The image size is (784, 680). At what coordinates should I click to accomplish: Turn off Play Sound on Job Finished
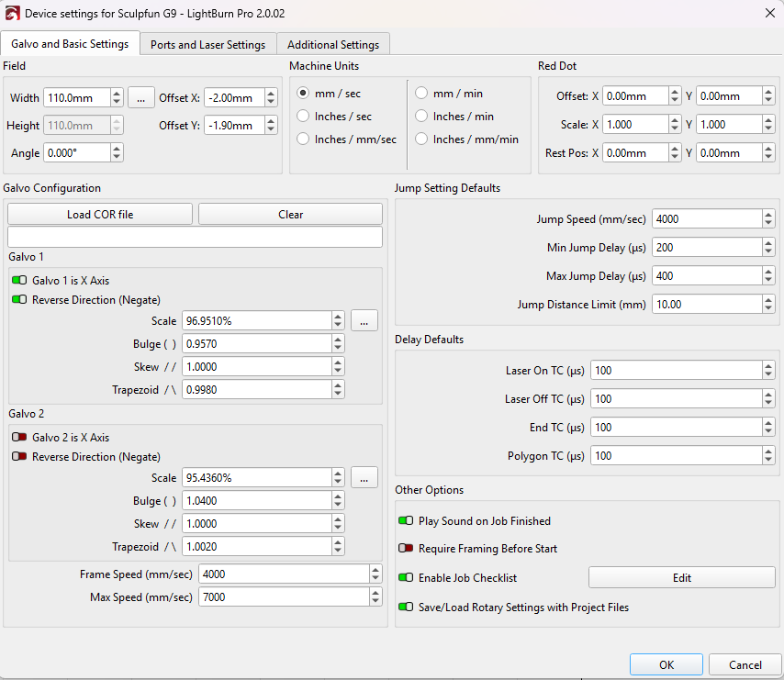406,521
